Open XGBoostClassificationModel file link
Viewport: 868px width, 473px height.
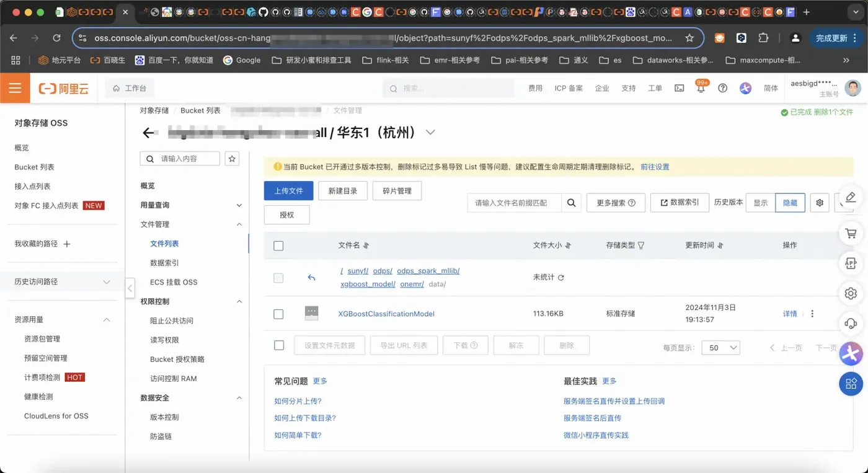(386, 314)
